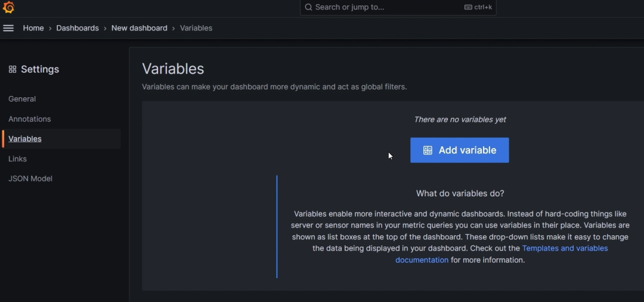Click 'What do variables do?' heading
Screen dimensions: 644x302
(460, 193)
